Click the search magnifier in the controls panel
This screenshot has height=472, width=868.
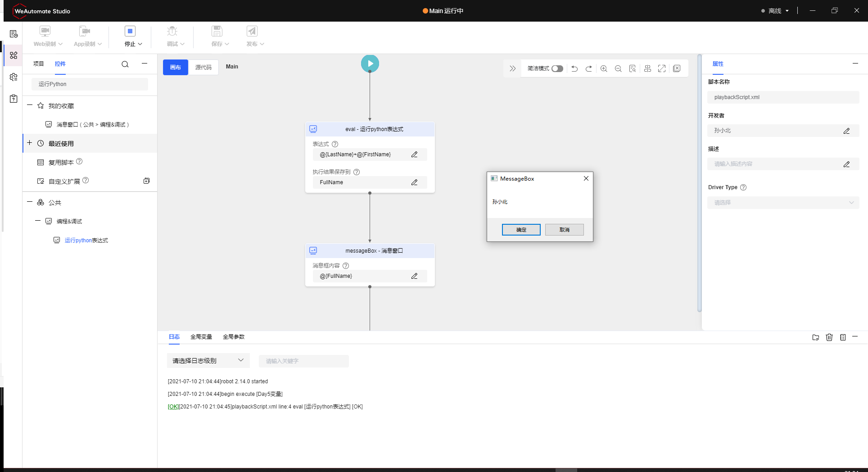[125, 64]
